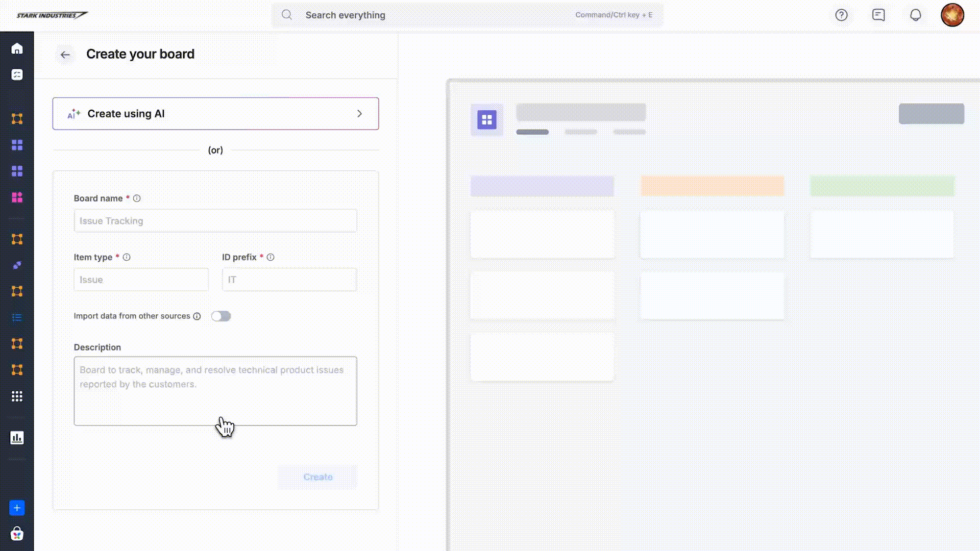980x551 pixels.
Task: Click the Create button
Action: pyautogui.click(x=317, y=477)
